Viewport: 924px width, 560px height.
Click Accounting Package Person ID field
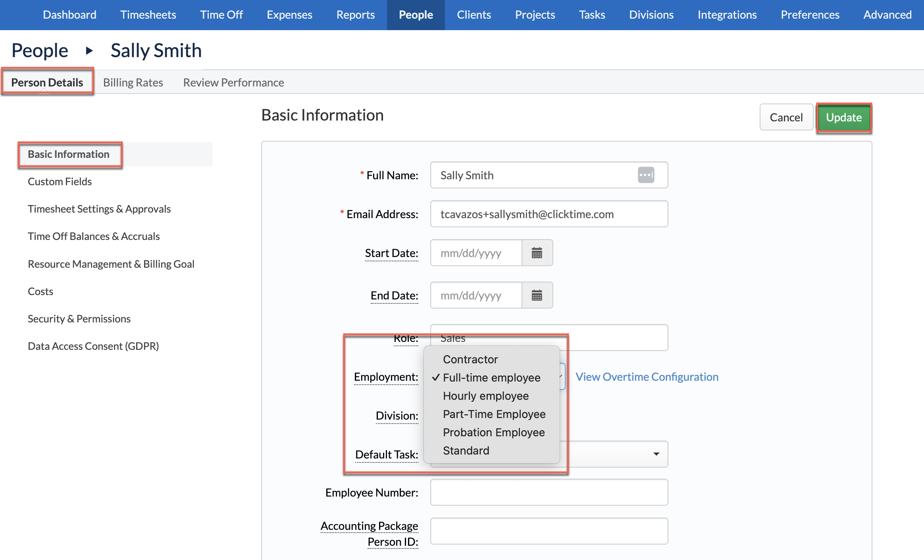(x=549, y=531)
